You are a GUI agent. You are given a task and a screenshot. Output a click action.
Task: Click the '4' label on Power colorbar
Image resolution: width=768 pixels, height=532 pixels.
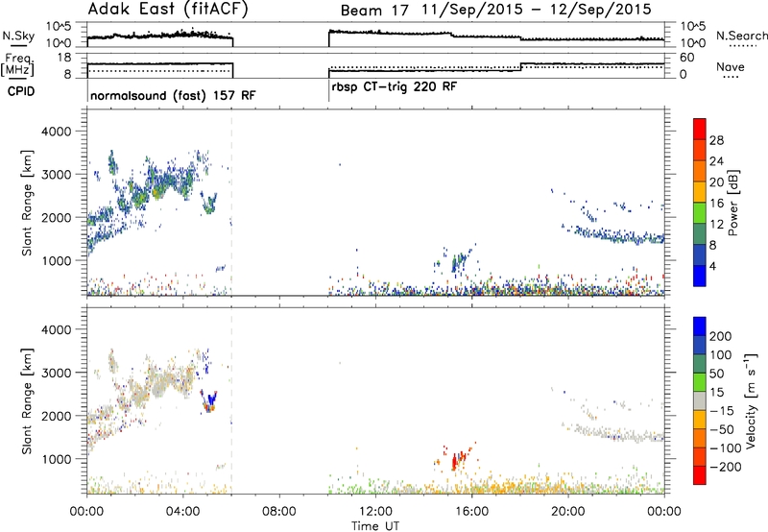point(712,266)
